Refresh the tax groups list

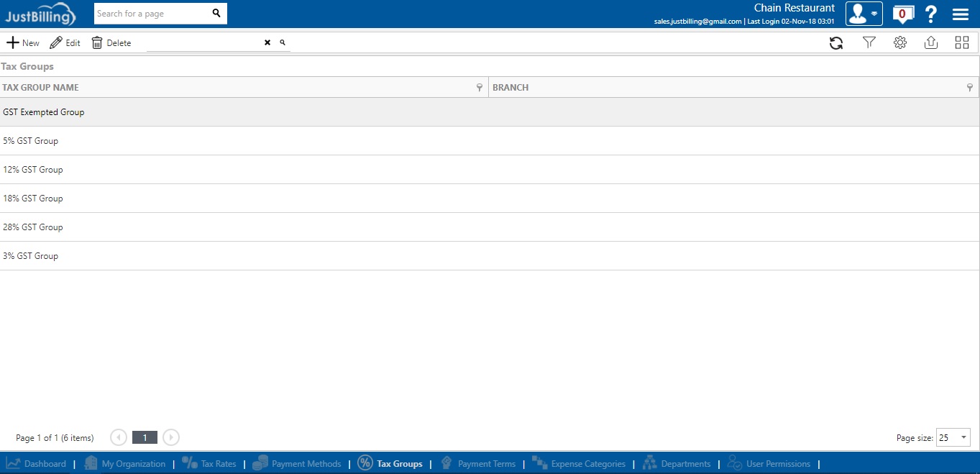[x=835, y=43]
